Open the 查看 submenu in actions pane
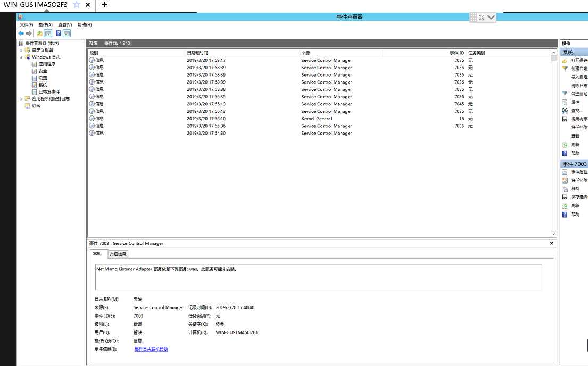This screenshot has width=588, height=366. pos(575,136)
